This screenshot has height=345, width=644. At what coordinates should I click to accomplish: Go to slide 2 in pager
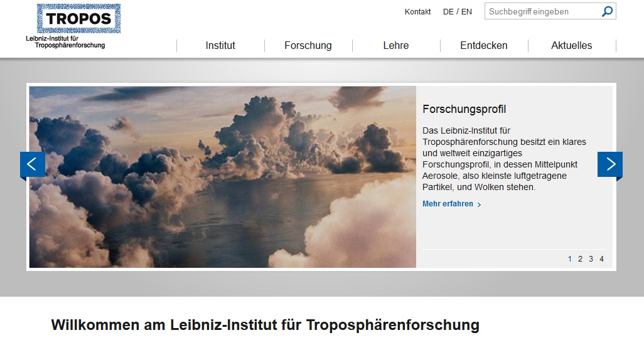[581, 259]
